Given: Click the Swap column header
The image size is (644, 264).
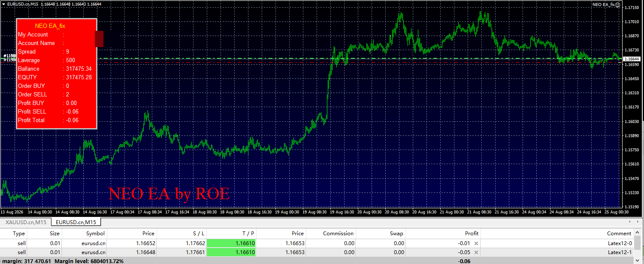Looking at the screenshot, I should (x=381, y=234).
